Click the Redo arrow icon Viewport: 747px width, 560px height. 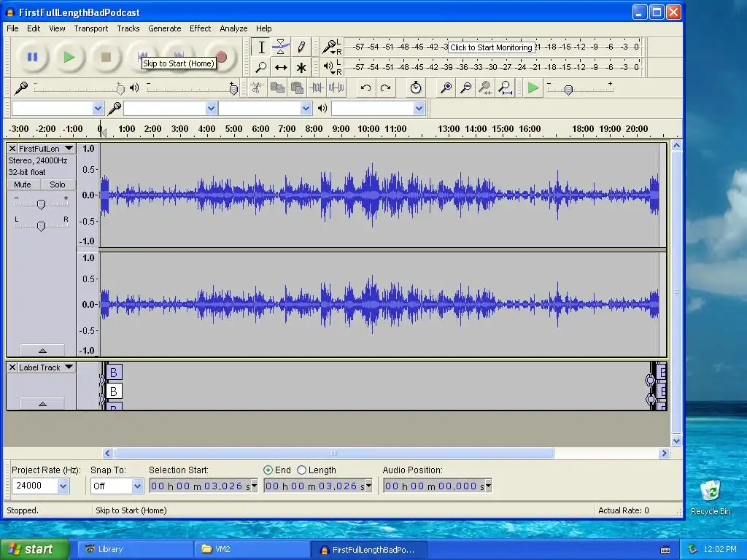385,88
